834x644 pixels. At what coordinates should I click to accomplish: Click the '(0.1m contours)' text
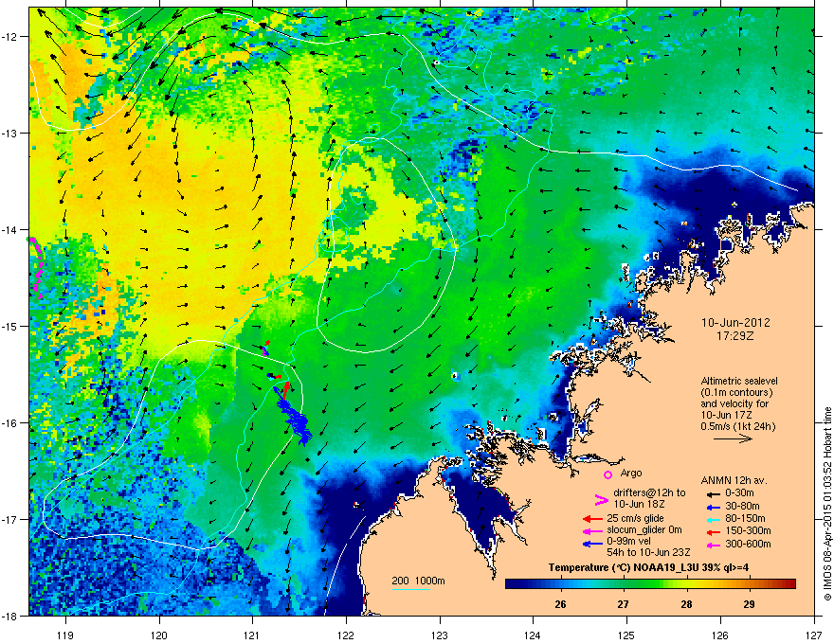tap(736, 392)
